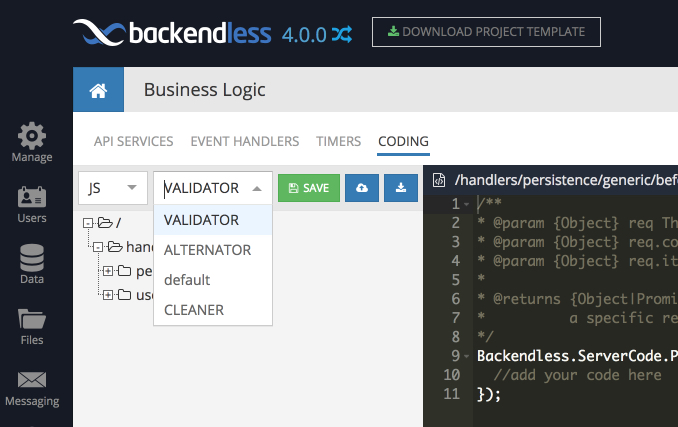Click the root folder icon in tree
The width and height of the screenshot is (678, 427).
pyautogui.click(x=105, y=223)
